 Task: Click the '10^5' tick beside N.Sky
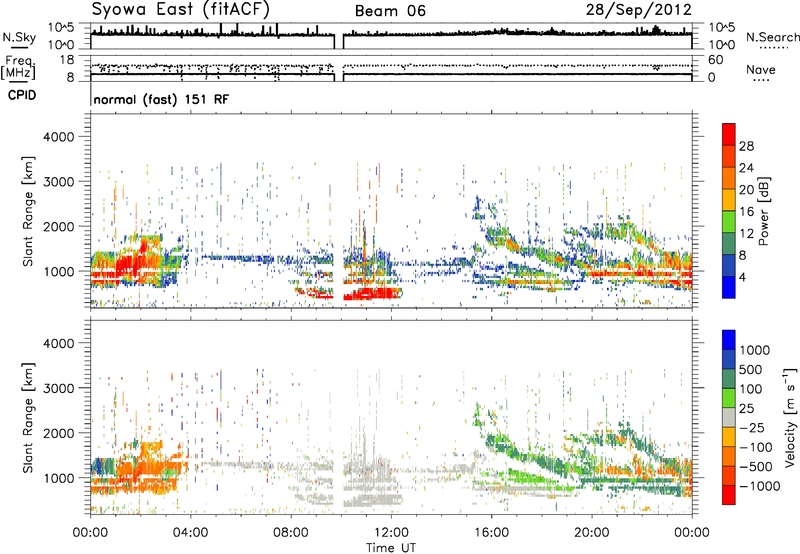pos(61,28)
